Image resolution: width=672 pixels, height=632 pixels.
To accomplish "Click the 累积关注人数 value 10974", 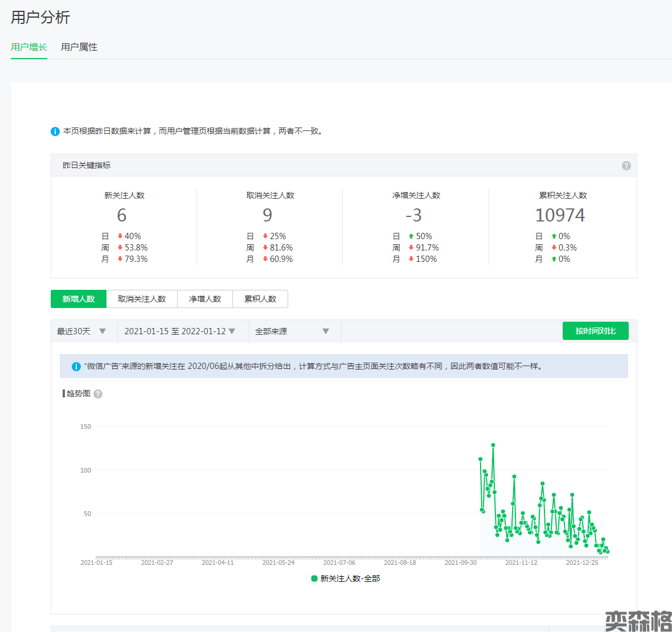I will (560, 215).
